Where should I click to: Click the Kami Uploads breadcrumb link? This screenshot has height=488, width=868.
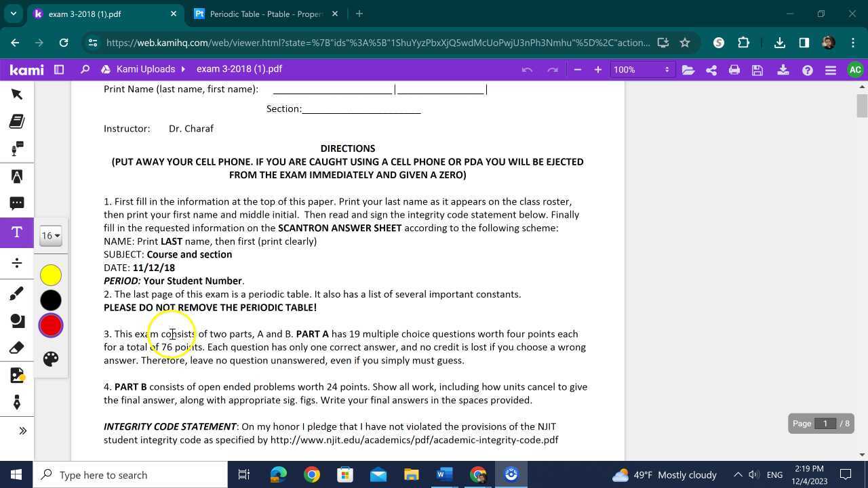point(145,68)
